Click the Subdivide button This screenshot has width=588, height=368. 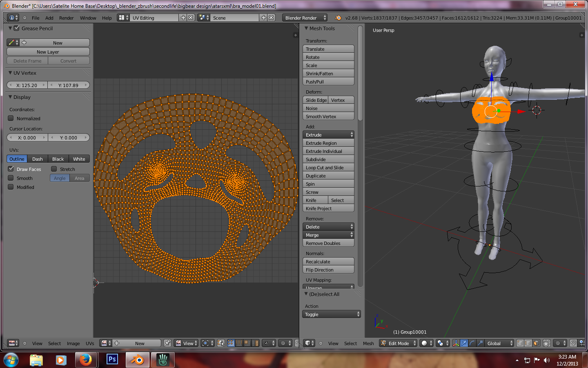[328, 159]
